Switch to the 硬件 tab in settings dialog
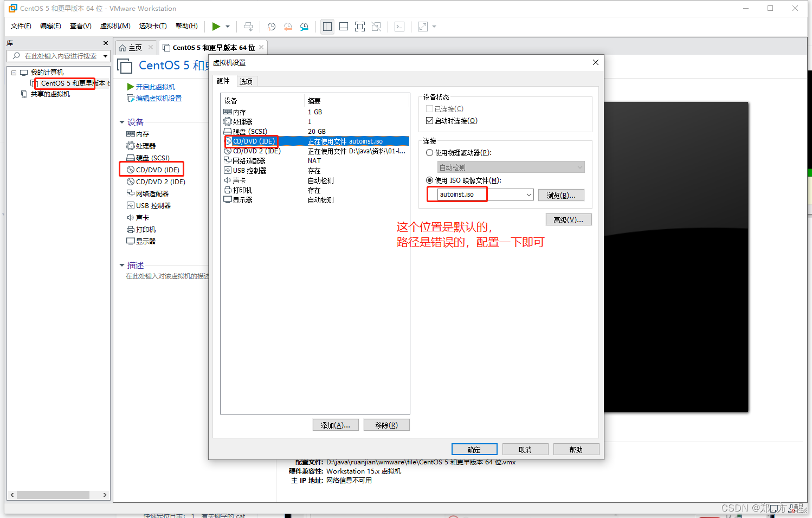 click(223, 81)
